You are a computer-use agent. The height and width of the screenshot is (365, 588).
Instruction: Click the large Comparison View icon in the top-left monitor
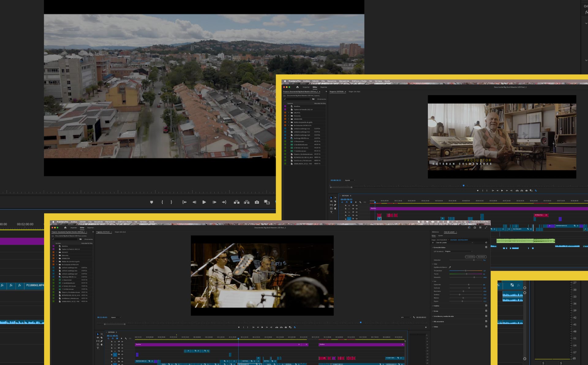coord(267,202)
